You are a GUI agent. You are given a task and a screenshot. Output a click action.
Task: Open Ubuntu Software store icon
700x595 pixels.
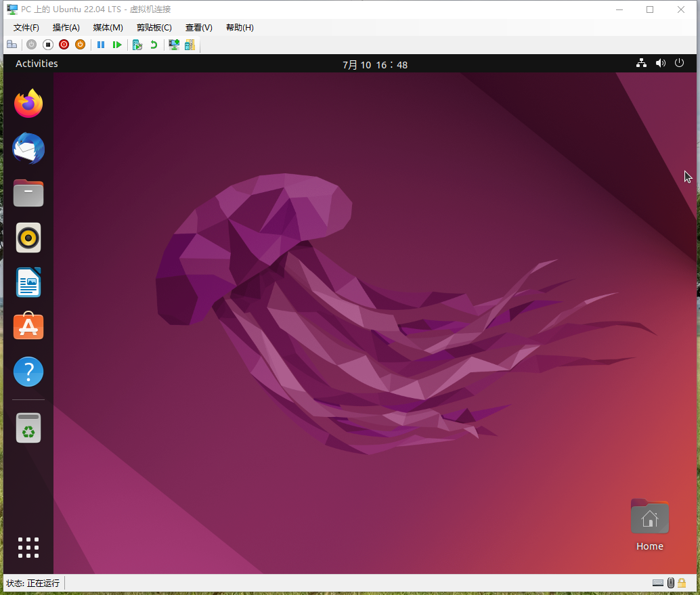pyautogui.click(x=28, y=327)
